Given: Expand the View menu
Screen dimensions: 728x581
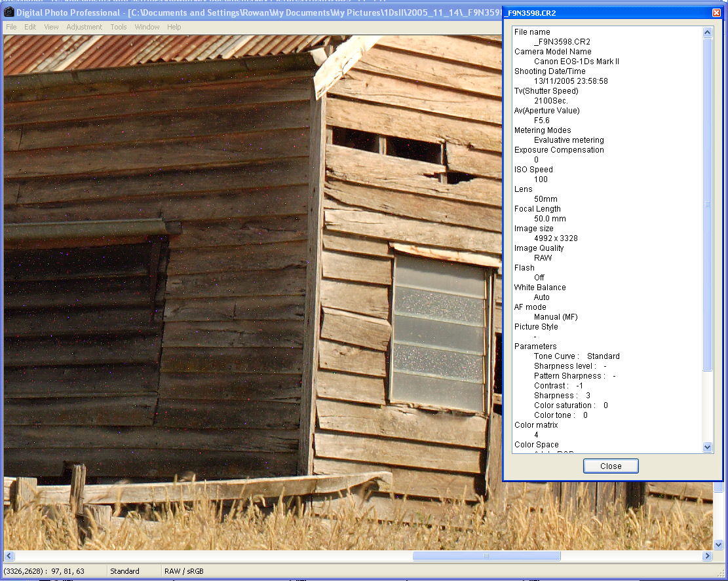Looking at the screenshot, I should click(51, 27).
